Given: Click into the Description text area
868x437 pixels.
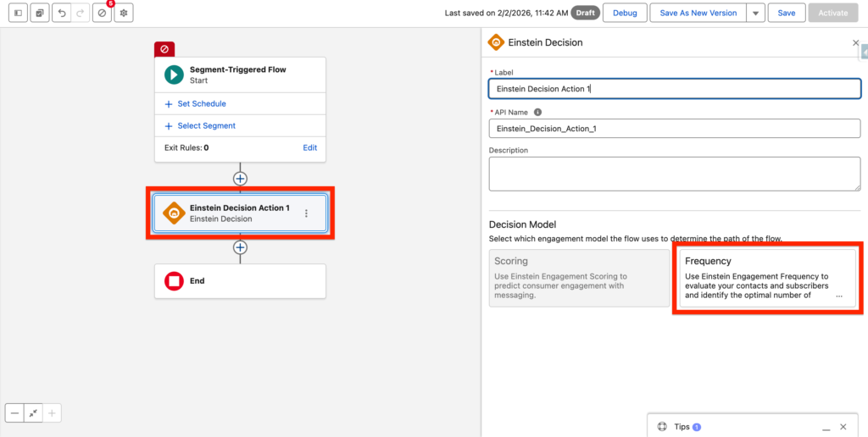Looking at the screenshot, I should [x=674, y=174].
